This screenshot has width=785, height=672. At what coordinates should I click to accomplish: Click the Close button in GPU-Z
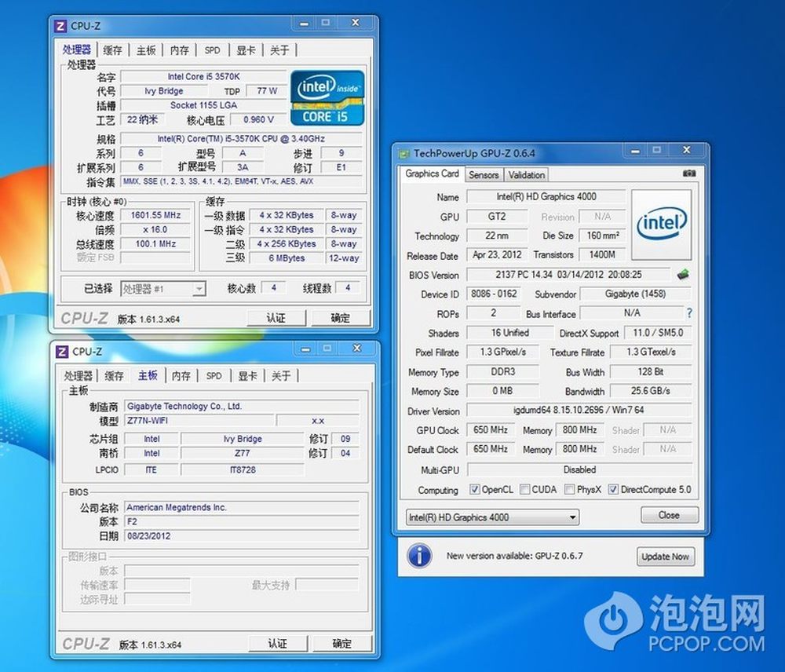(x=670, y=515)
